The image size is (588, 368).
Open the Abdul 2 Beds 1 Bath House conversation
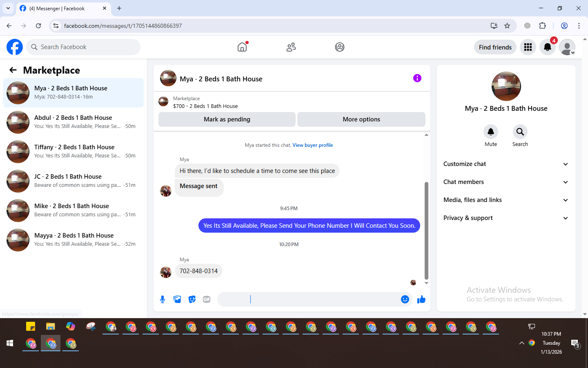pyautogui.click(x=73, y=122)
